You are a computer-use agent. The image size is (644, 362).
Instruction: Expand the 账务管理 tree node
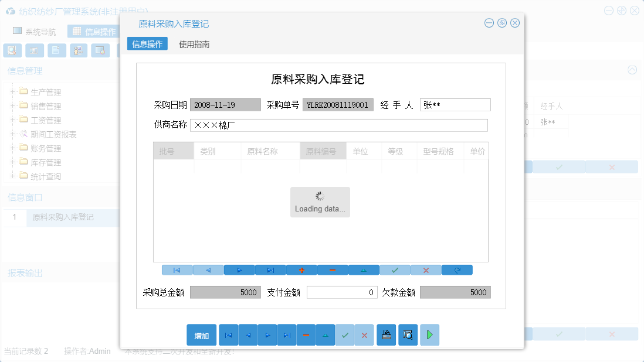(x=13, y=148)
